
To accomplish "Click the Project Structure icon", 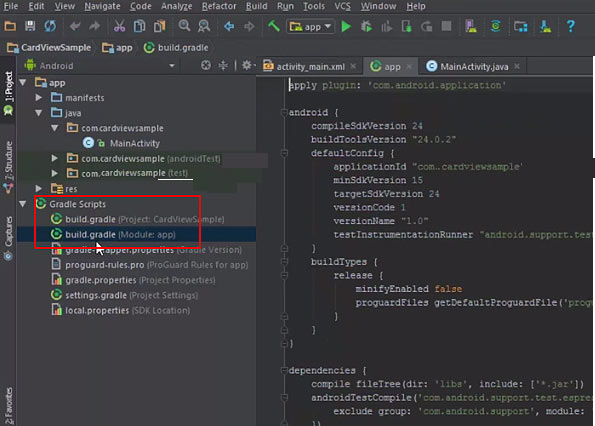I will pyautogui.click(x=521, y=26).
